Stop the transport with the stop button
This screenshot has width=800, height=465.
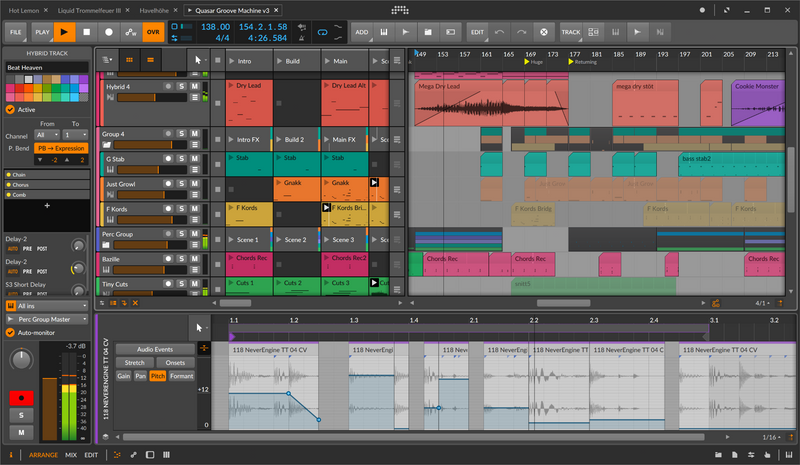coord(87,32)
